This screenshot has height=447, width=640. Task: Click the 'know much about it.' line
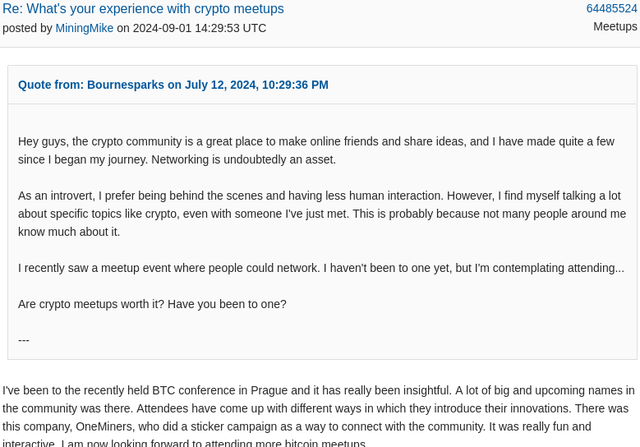[x=69, y=232]
